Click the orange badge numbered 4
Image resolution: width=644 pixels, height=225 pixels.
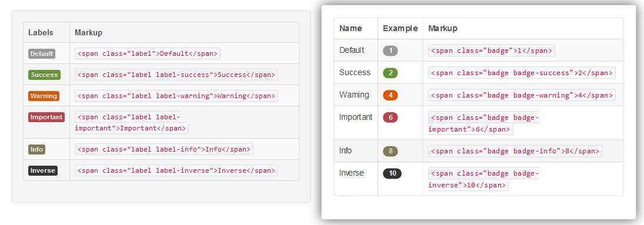pyautogui.click(x=390, y=95)
